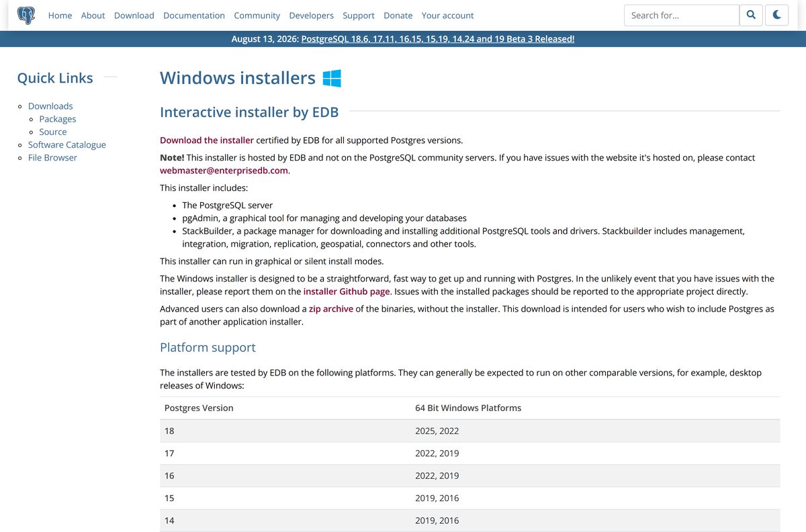Click the bold Note! text
This screenshot has height=532, width=806.
coord(172,157)
